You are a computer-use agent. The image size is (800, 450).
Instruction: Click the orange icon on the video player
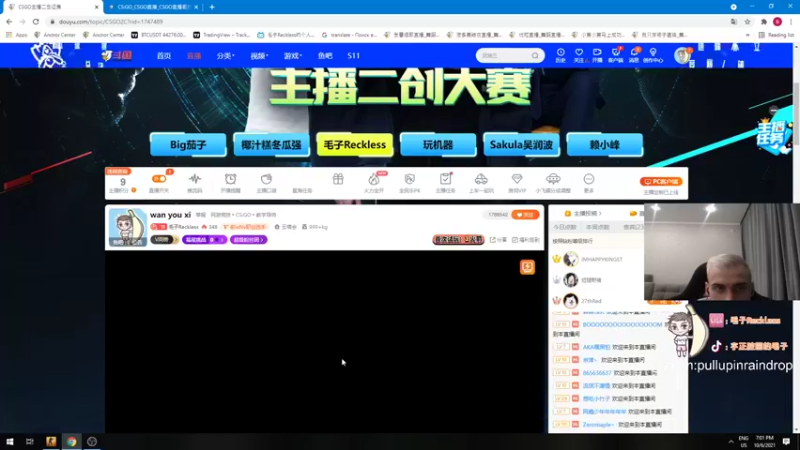pos(527,267)
